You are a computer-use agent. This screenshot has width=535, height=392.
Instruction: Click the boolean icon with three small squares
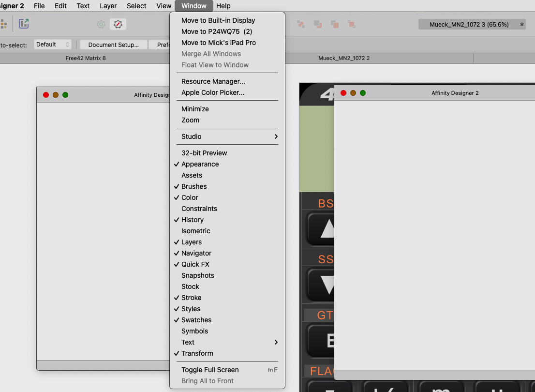pyautogui.click(x=300, y=24)
